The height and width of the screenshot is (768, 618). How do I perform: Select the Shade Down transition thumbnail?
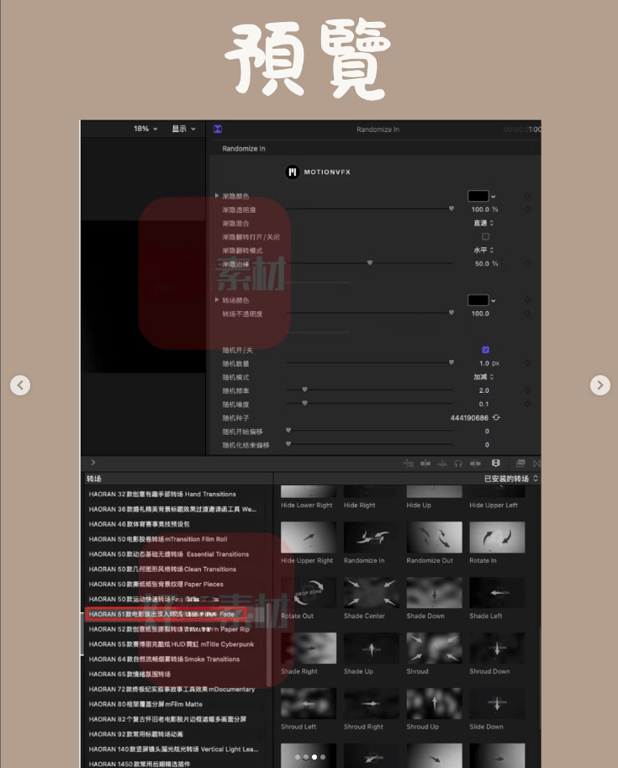tap(434, 593)
